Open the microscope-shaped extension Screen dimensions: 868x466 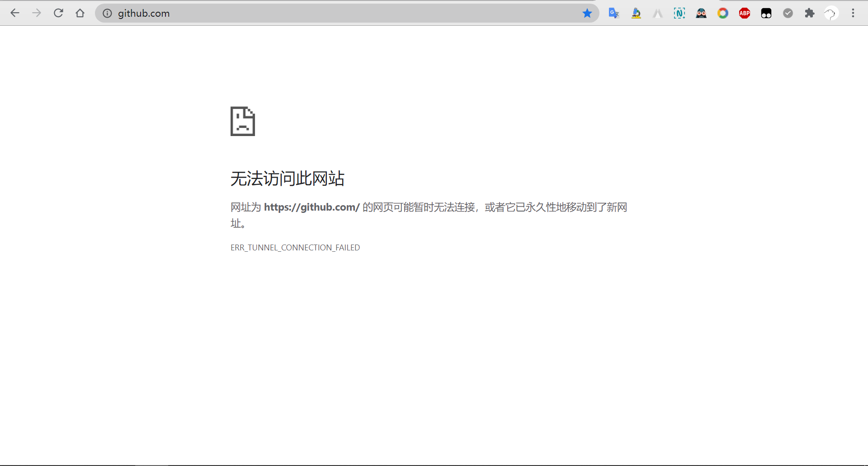coord(636,13)
